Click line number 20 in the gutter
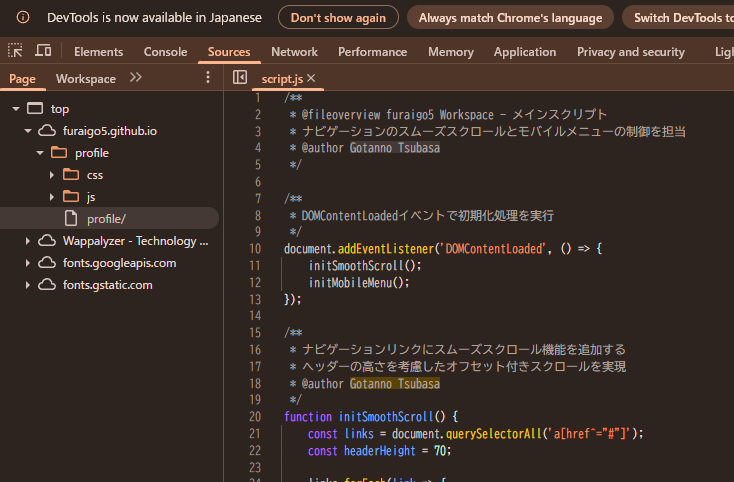The width and height of the screenshot is (734, 482). coord(255,416)
